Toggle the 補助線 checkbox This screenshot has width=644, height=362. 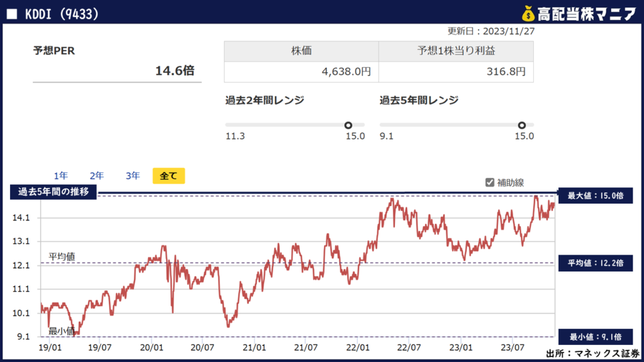coord(489,183)
